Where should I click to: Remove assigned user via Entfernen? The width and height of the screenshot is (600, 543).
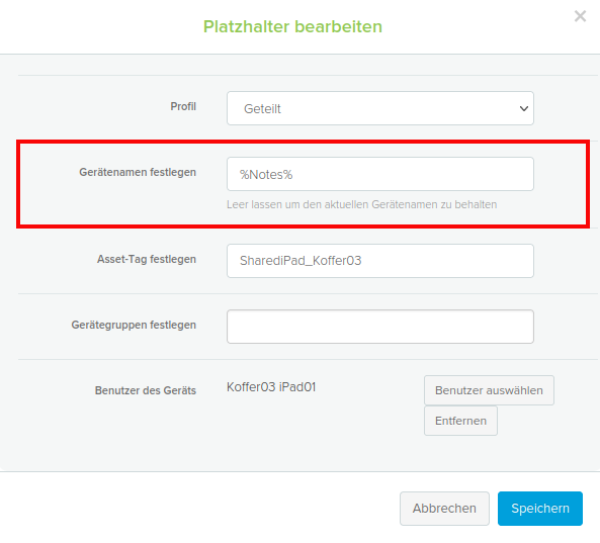461,421
